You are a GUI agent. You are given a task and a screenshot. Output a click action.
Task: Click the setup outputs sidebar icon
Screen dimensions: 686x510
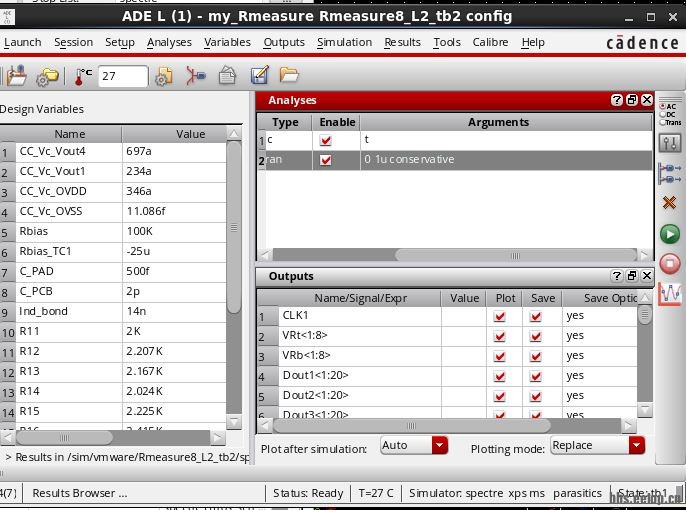670,173
